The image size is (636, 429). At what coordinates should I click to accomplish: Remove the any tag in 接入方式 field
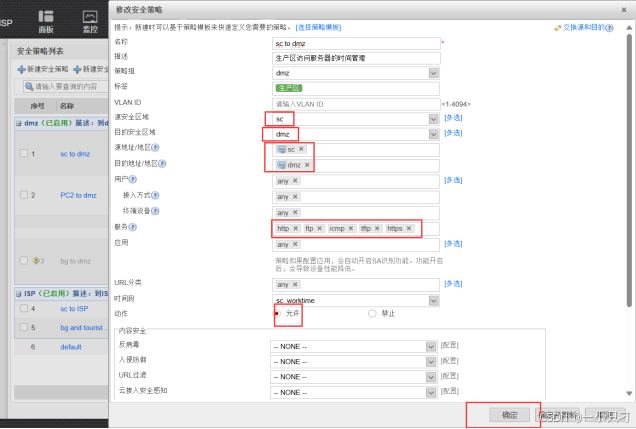coord(295,196)
